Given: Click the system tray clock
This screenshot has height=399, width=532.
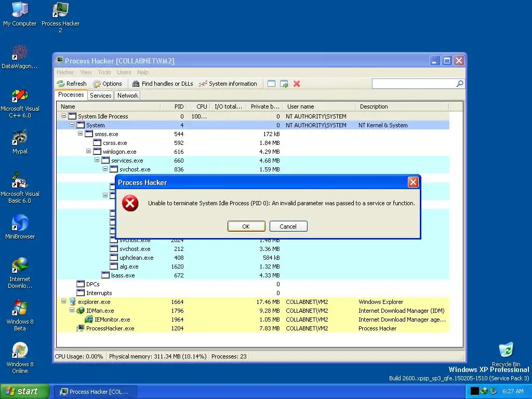Looking at the screenshot, I should (513, 391).
